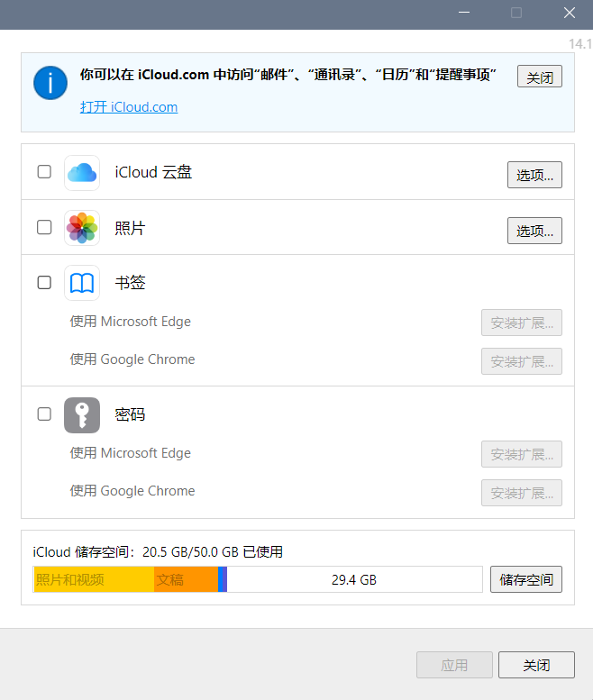Click the blue info icon in banner
593x700 pixels.
[x=50, y=83]
